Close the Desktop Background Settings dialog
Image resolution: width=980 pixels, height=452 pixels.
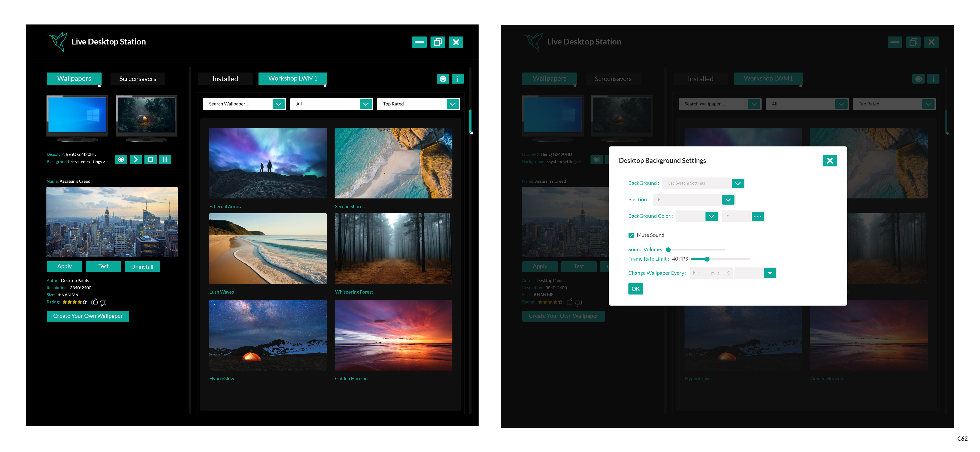point(829,161)
